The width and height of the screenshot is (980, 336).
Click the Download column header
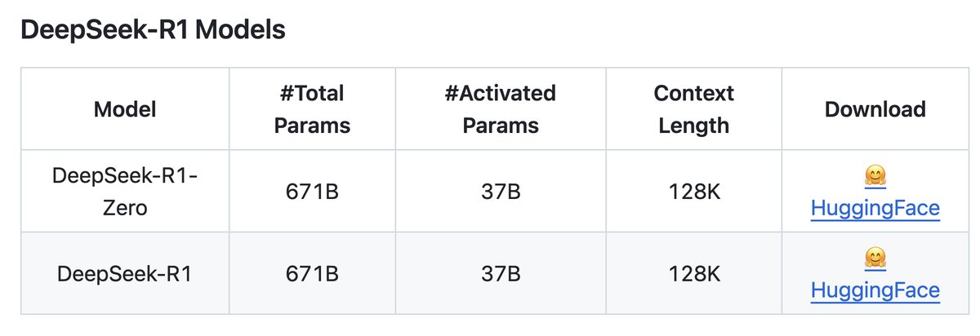[875, 109]
